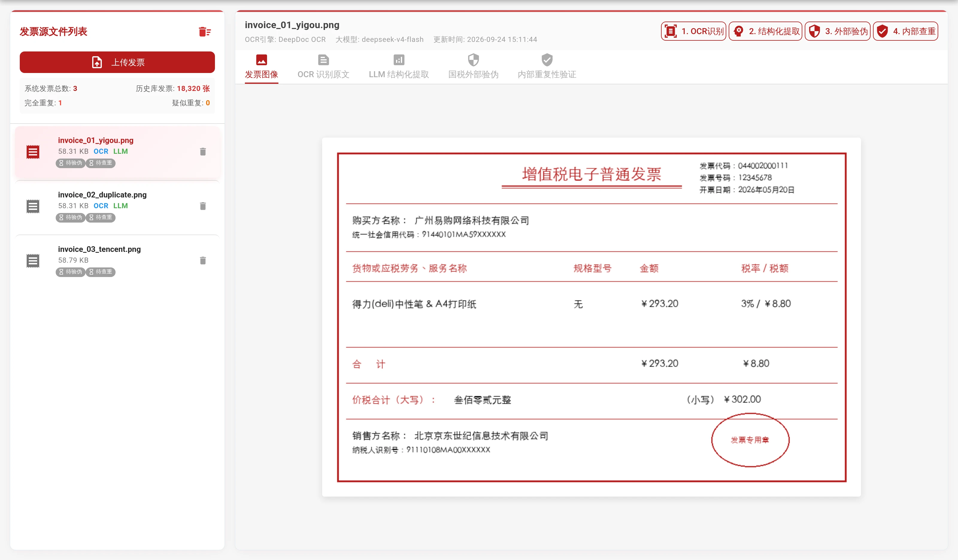Open the LLM 结构化提取 tab

point(399,67)
